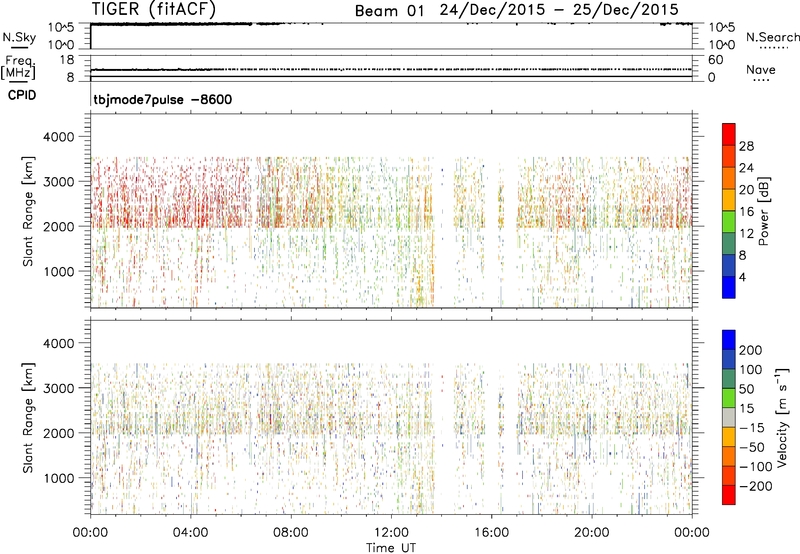Click the 00:00 label starting the time axis
Viewport: 800px width, 554px height.
click(90, 533)
